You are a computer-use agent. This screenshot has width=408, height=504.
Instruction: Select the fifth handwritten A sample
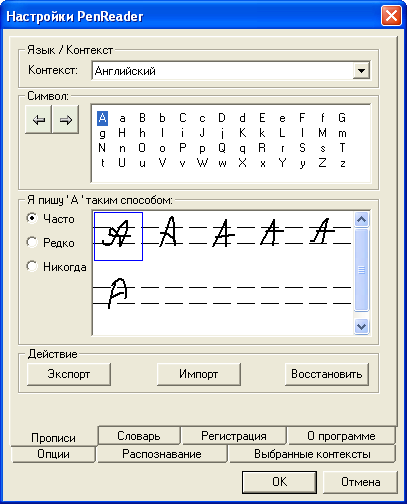[322, 231]
